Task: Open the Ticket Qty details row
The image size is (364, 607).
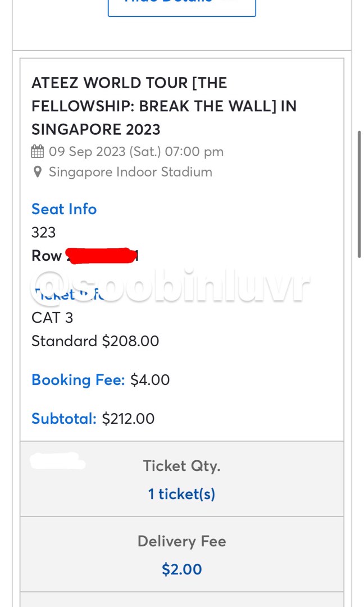Action: click(181, 465)
